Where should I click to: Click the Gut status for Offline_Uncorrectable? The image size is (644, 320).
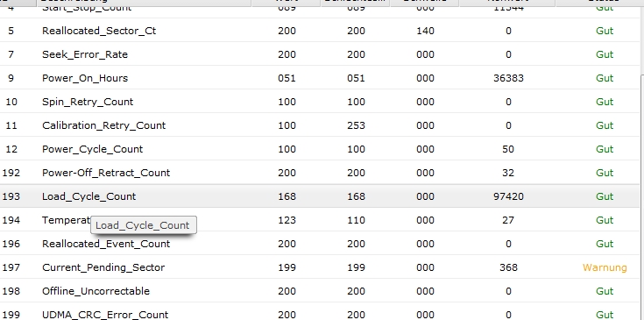tap(605, 291)
